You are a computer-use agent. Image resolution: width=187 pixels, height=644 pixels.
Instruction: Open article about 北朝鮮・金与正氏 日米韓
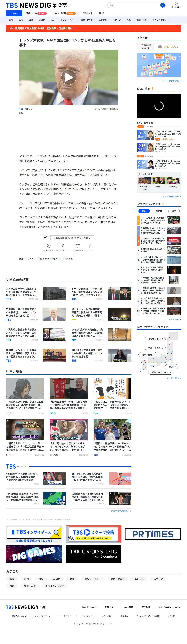[36, 355]
